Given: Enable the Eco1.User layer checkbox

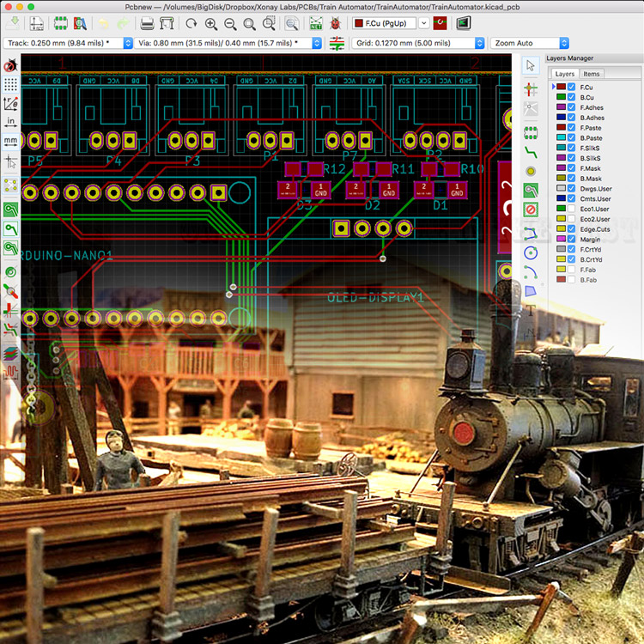Looking at the screenshot, I should pos(571,209).
